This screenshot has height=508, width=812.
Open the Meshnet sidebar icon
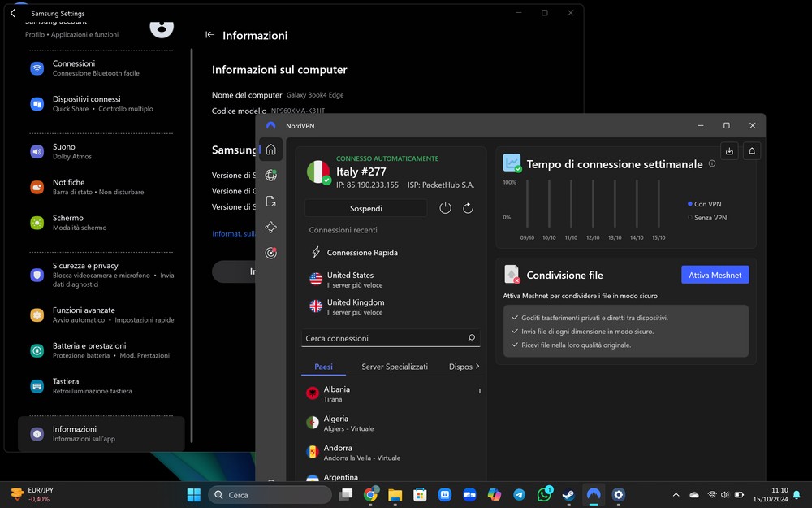(271, 227)
